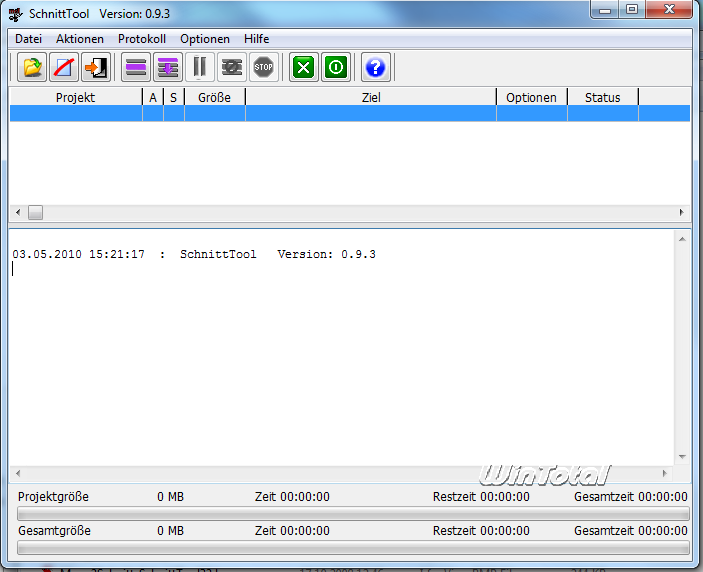The height and width of the screenshot is (572, 703).
Task: Click the pause toolbar icon
Action: [200, 67]
